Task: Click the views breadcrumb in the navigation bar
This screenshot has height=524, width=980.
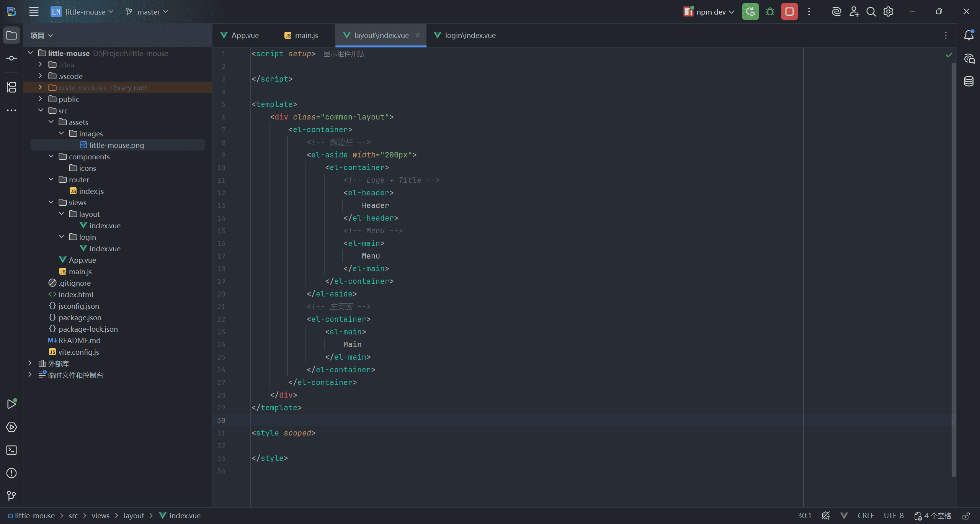Action: pyautogui.click(x=100, y=516)
